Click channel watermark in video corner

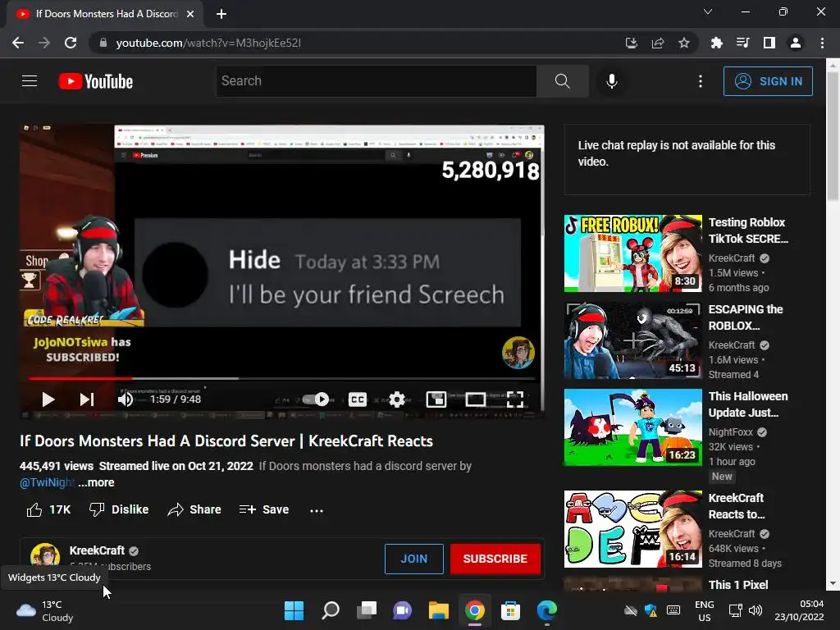pyautogui.click(x=518, y=353)
